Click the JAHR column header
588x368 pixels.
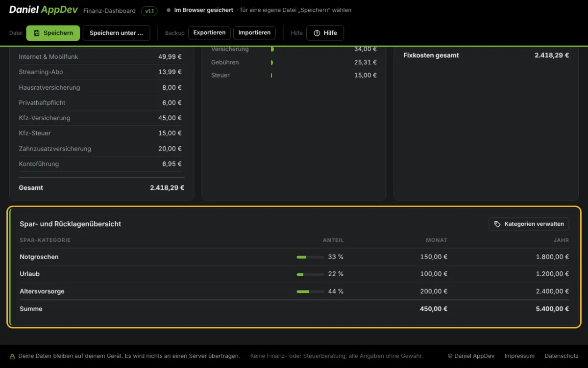(x=562, y=240)
